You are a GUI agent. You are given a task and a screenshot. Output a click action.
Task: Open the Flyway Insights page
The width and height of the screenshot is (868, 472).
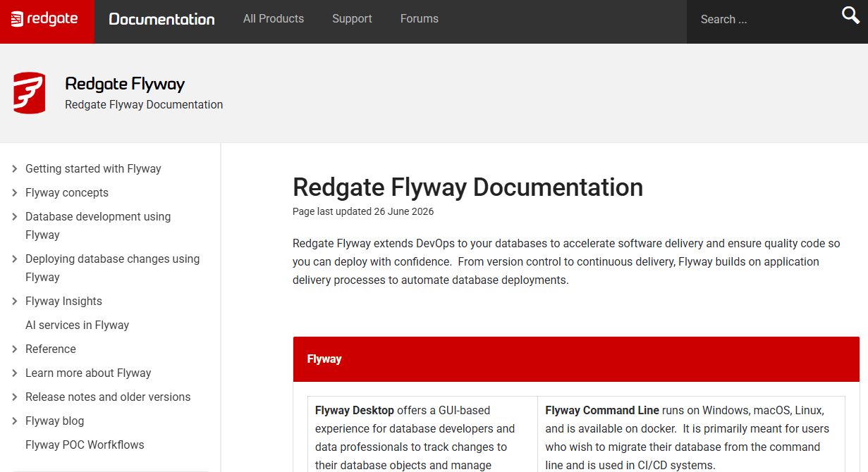click(63, 302)
